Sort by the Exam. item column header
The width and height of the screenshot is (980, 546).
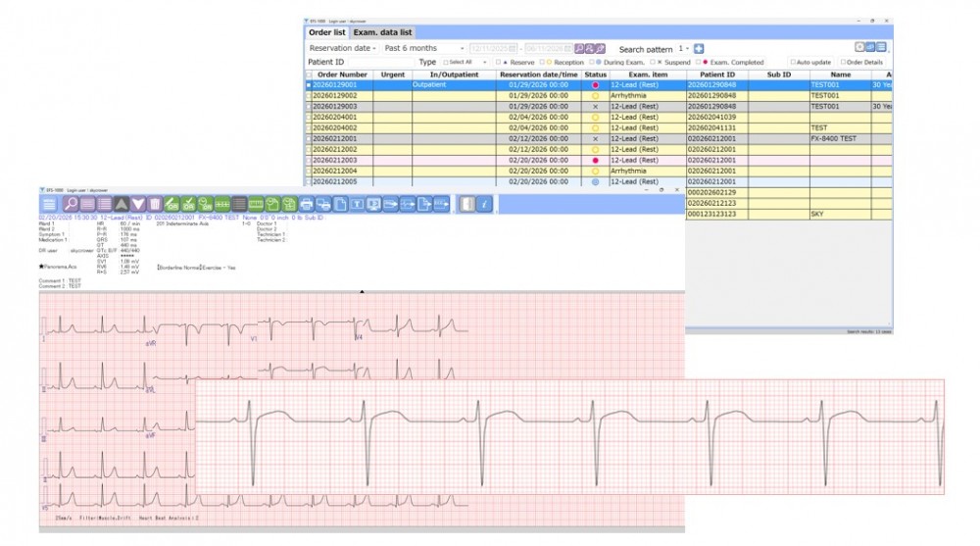[648, 74]
